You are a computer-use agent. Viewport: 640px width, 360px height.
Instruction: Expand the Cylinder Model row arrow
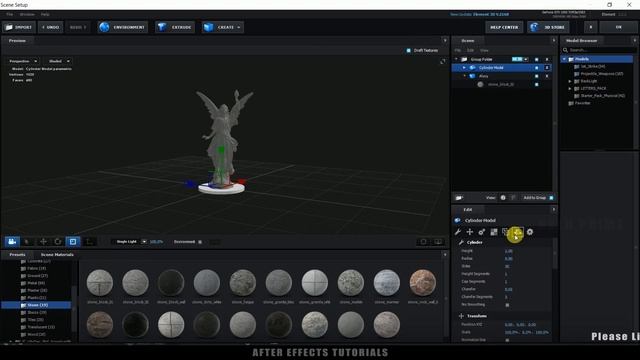pyautogui.click(x=464, y=68)
